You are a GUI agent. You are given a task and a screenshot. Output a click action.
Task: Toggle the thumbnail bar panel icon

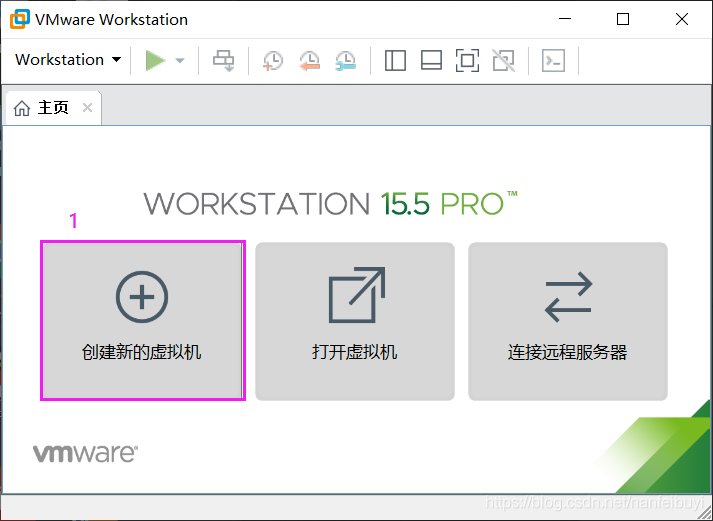431,60
